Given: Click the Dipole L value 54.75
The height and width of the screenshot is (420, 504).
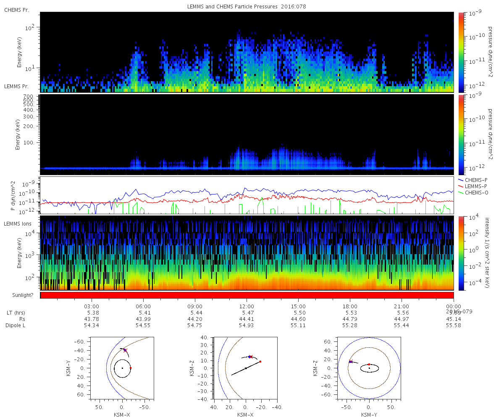Looking at the screenshot, I should pos(195,325).
